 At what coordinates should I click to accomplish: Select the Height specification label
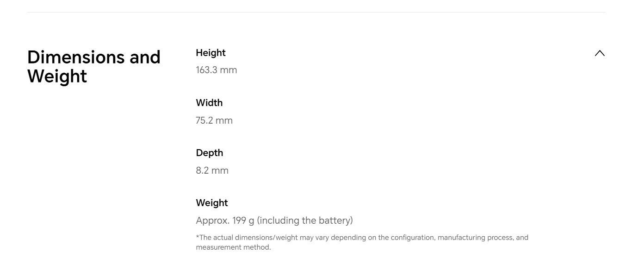pyautogui.click(x=211, y=53)
